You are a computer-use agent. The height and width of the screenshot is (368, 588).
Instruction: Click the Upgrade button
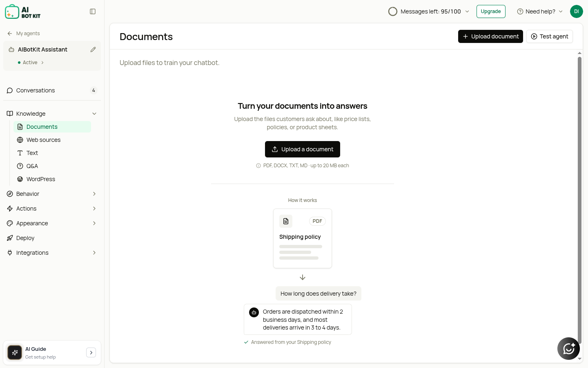pyautogui.click(x=491, y=11)
